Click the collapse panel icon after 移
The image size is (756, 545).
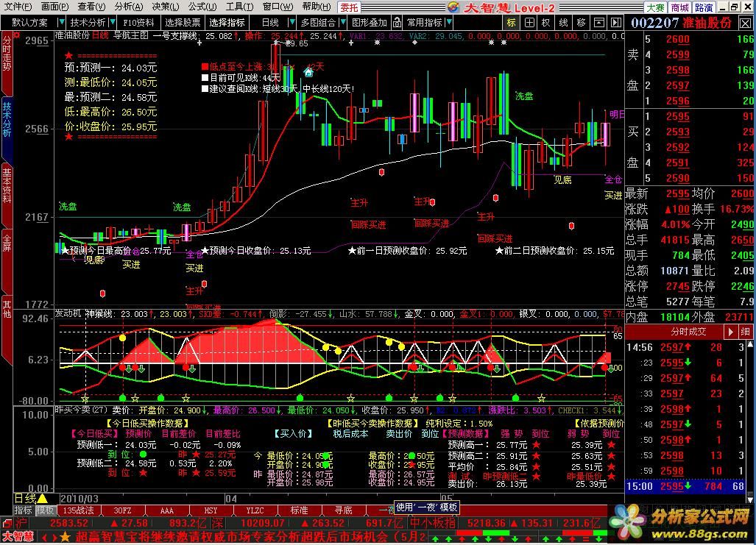(598, 23)
